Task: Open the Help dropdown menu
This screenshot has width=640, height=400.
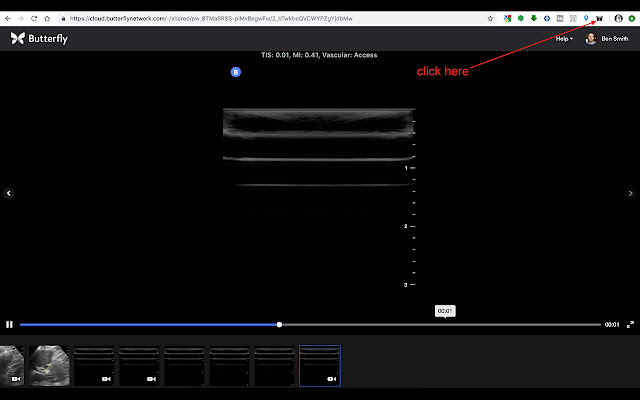Action: coord(564,38)
